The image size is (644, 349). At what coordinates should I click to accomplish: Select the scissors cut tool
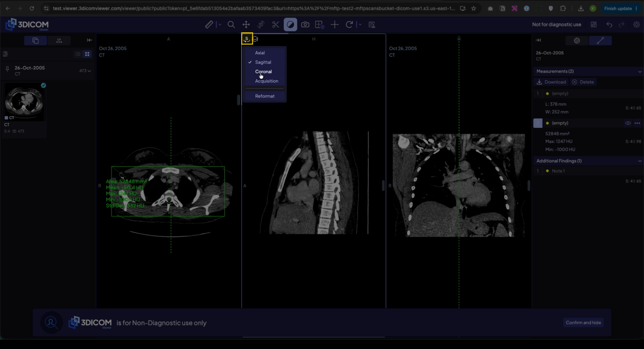(275, 24)
